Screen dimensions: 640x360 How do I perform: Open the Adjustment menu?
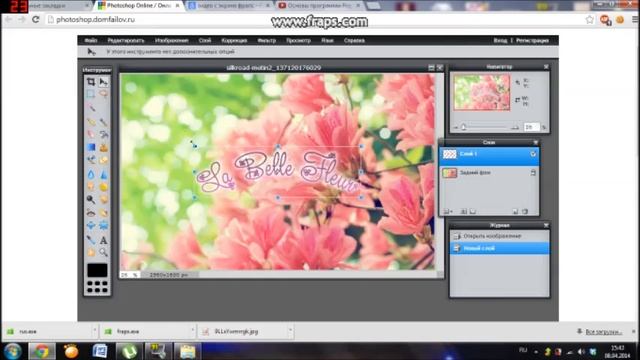click(x=234, y=40)
